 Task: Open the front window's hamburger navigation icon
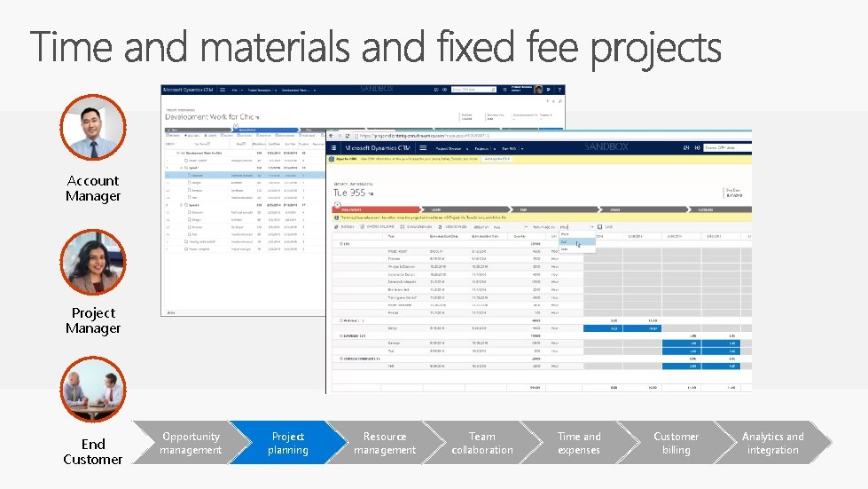423,148
